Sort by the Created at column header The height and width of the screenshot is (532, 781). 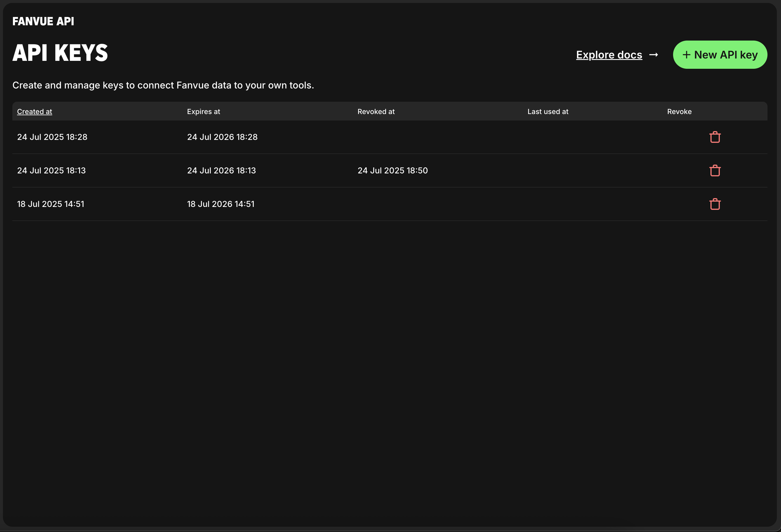[x=35, y=111]
